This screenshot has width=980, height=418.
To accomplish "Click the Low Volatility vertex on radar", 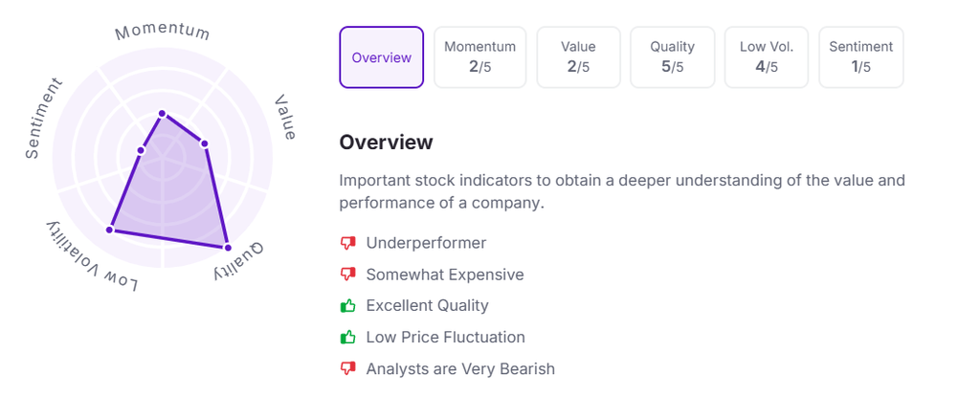I will tap(110, 230).
